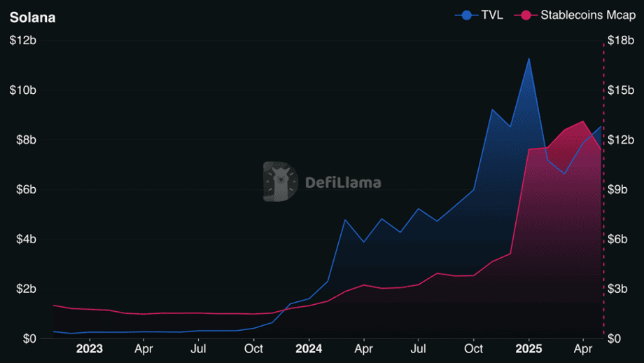Click the 2025 x-axis label
This screenshot has height=363, width=644.
(528, 348)
